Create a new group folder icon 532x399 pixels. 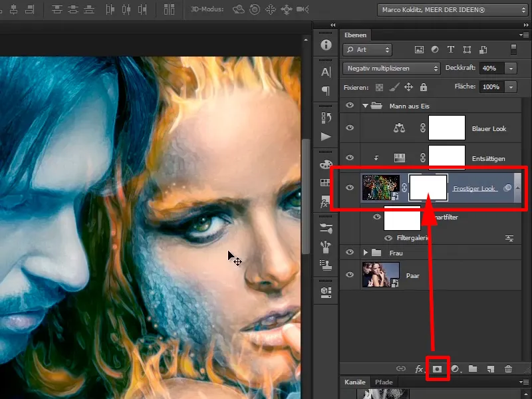pyautogui.click(x=473, y=368)
